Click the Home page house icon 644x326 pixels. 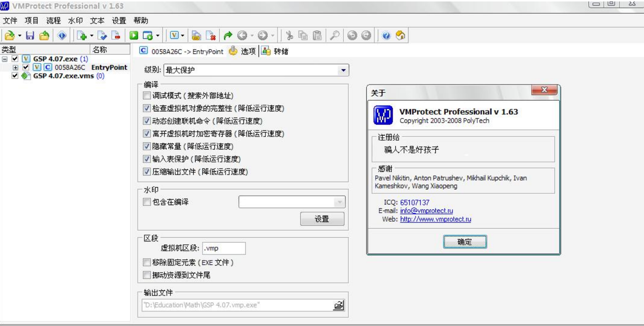(x=400, y=36)
